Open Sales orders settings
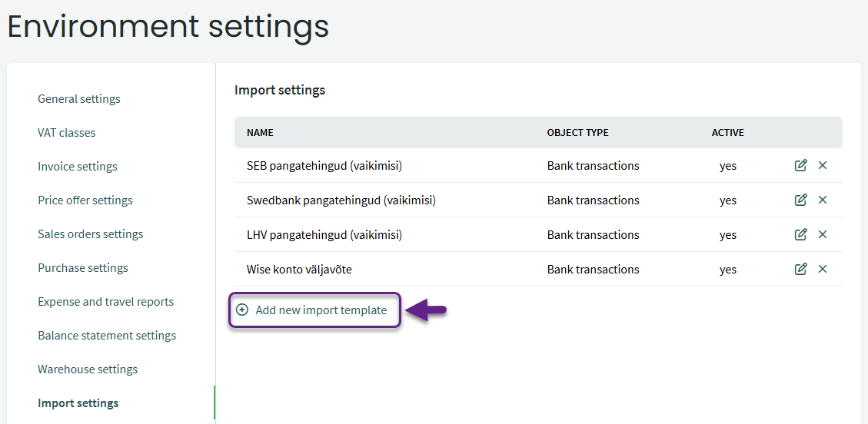This screenshot has height=424, width=868. pos(91,234)
